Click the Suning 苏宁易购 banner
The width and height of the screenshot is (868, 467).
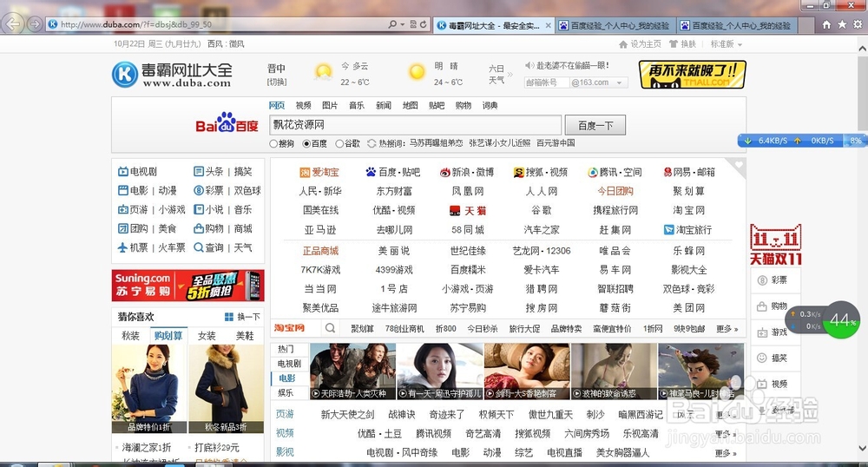coord(187,286)
